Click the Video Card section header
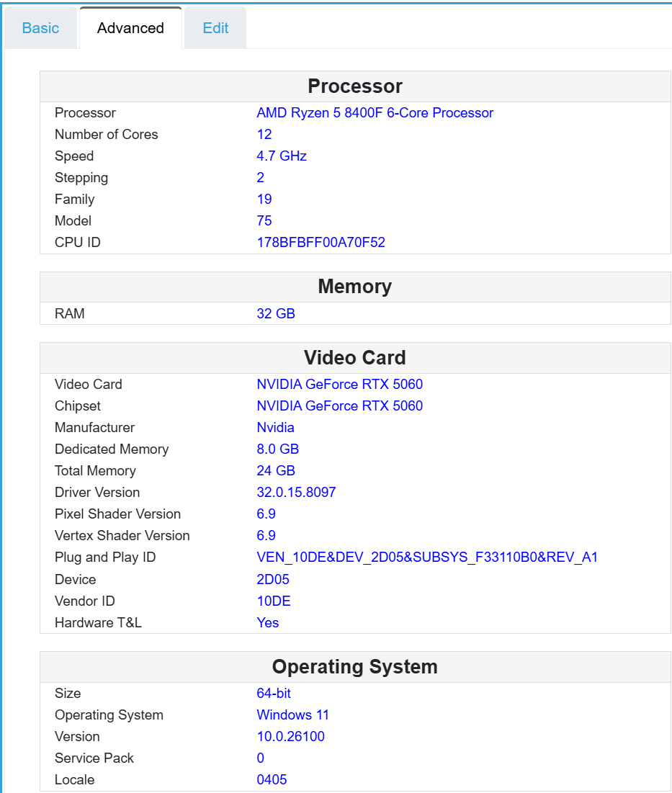 tap(354, 357)
